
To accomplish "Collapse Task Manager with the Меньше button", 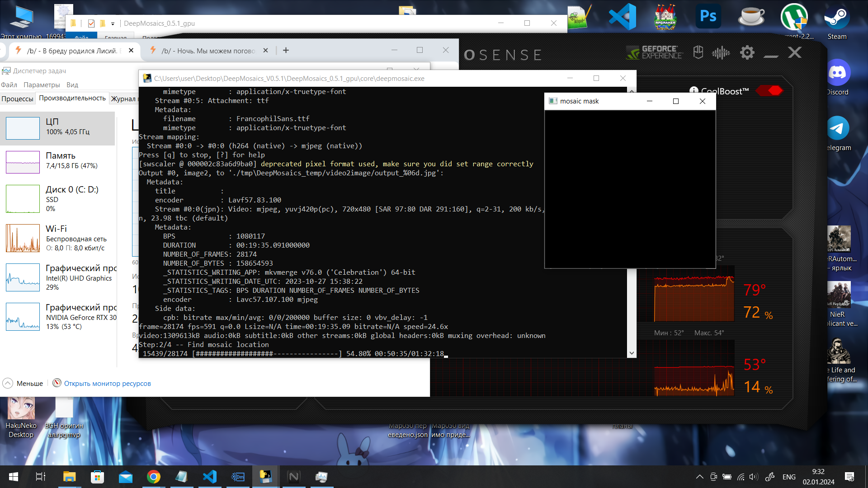I will tap(23, 383).
